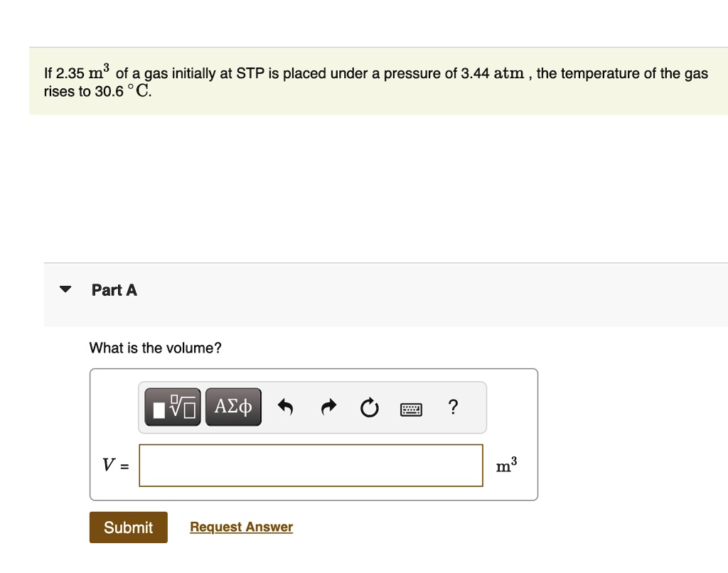This screenshot has width=728, height=573.
Task: Click inside the V = answer input box
Action: click(311, 465)
